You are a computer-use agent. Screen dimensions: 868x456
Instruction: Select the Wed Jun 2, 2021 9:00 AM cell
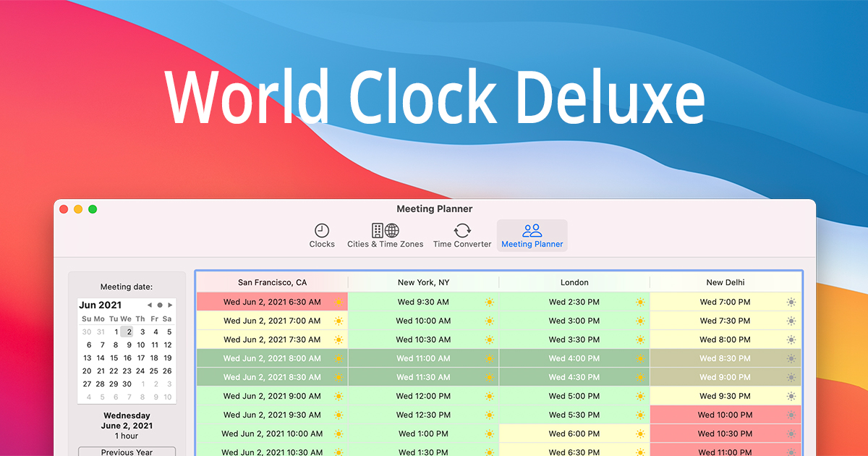(272, 396)
